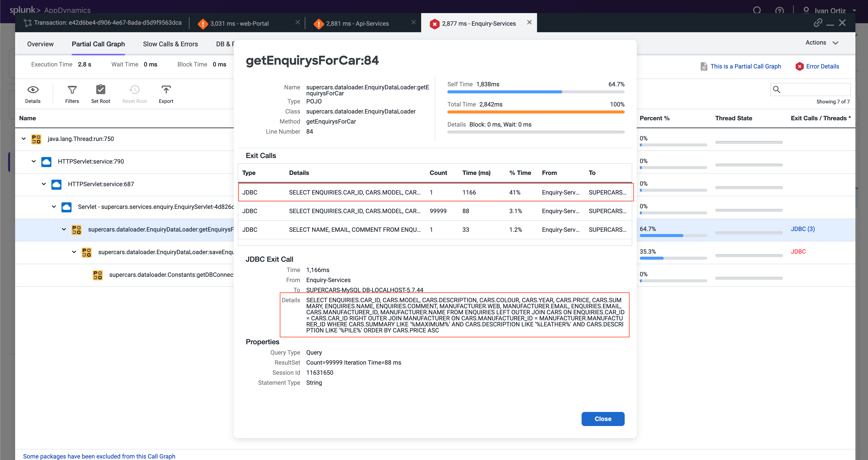Image resolution: width=868 pixels, height=460 pixels.
Task: Click the Details eye icon
Action: [33, 90]
